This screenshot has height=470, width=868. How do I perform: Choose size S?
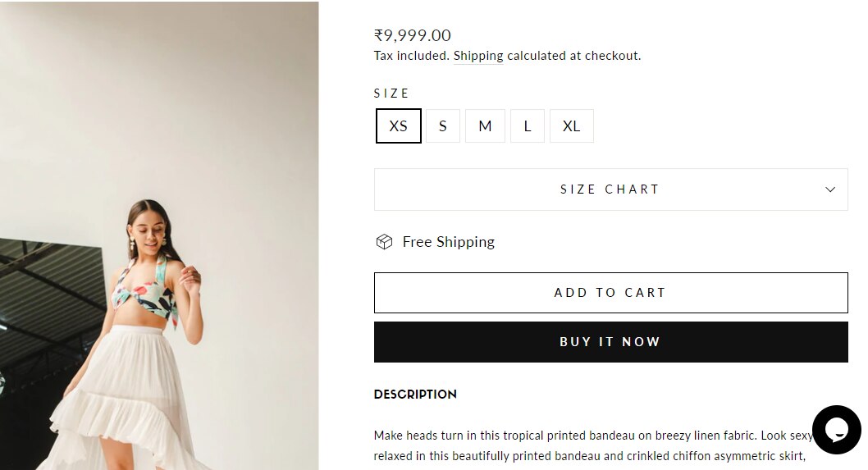click(x=443, y=126)
